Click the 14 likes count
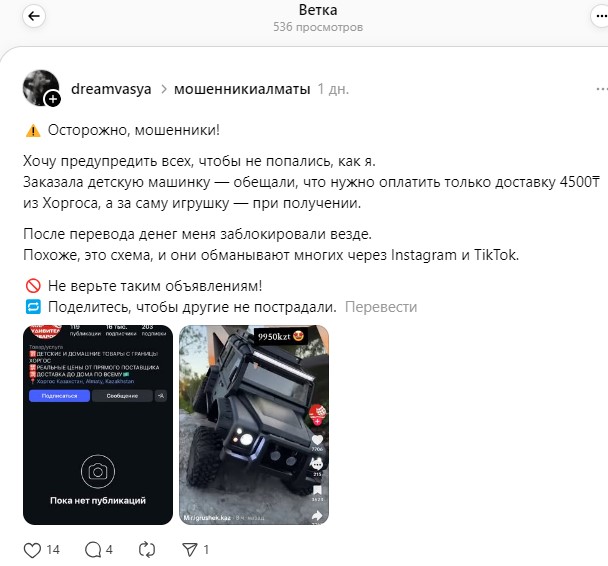Viewport: 608px width, 566px height. pyautogui.click(x=53, y=550)
